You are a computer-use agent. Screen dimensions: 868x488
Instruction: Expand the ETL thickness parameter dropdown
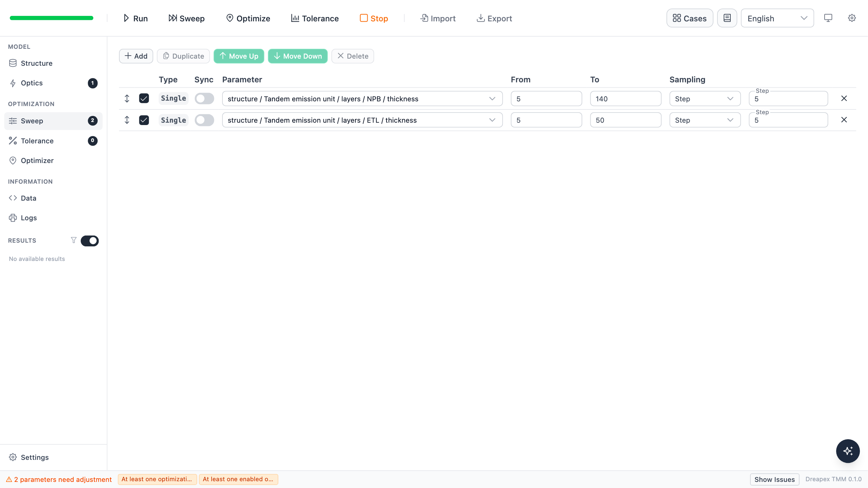pos(362,120)
